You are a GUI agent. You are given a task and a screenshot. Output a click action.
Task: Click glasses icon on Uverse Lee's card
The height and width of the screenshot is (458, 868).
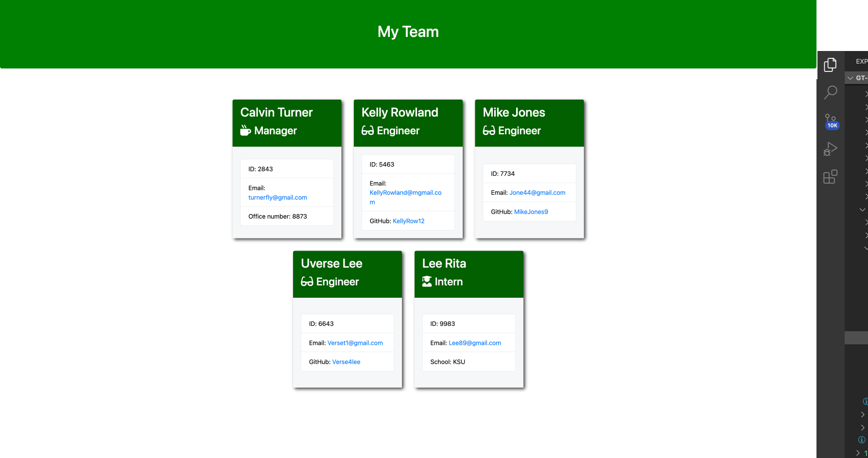(307, 281)
